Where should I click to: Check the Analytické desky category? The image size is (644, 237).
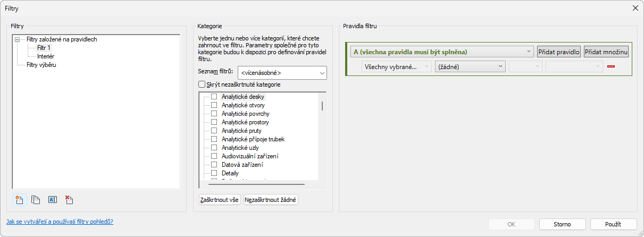pyautogui.click(x=214, y=97)
